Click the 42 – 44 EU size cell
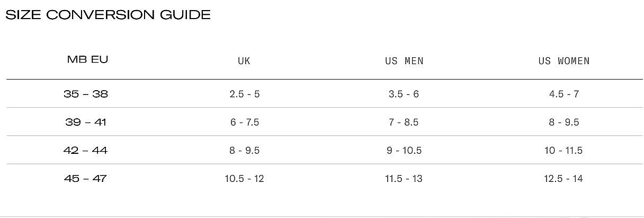Viewport: 644px width, 218px height. (x=86, y=151)
